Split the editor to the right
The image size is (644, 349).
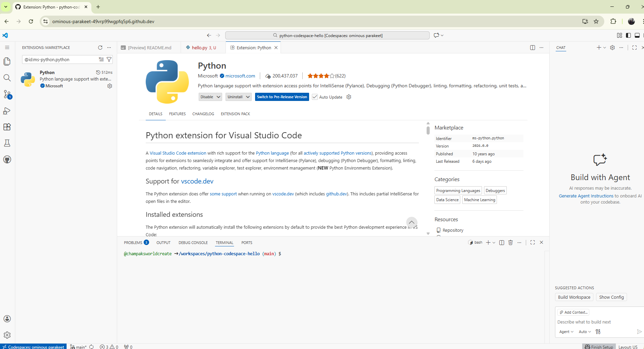tap(533, 48)
